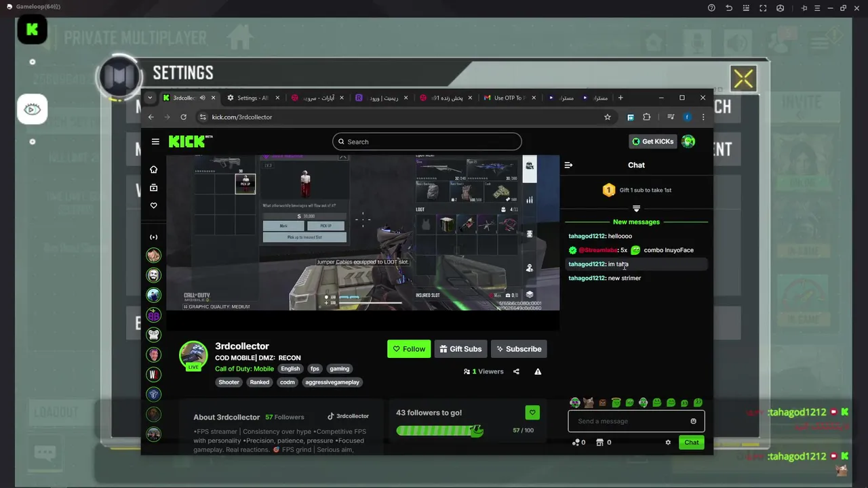The height and width of the screenshot is (488, 868).
Task: Open Chrome media controls icon
Action: [671, 117]
